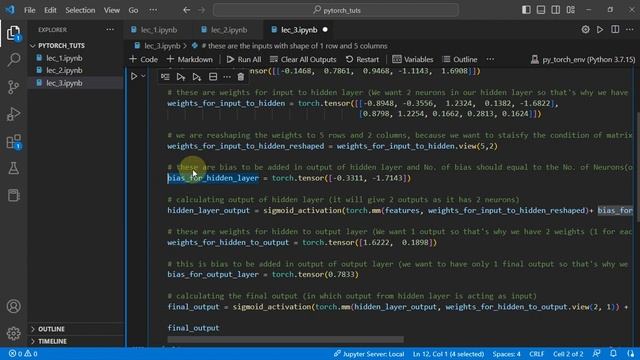The height and width of the screenshot is (360, 640).
Task: Open customize layout options
Action: tap(571, 10)
